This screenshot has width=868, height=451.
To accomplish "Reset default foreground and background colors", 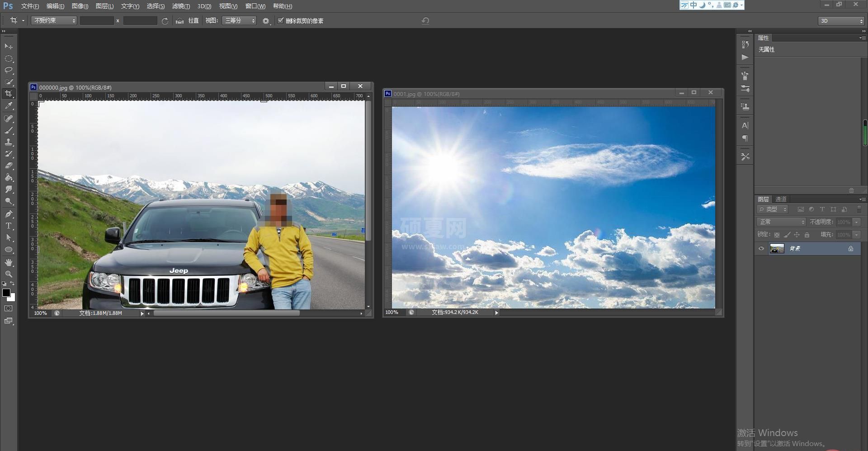I will click(x=4, y=284).
